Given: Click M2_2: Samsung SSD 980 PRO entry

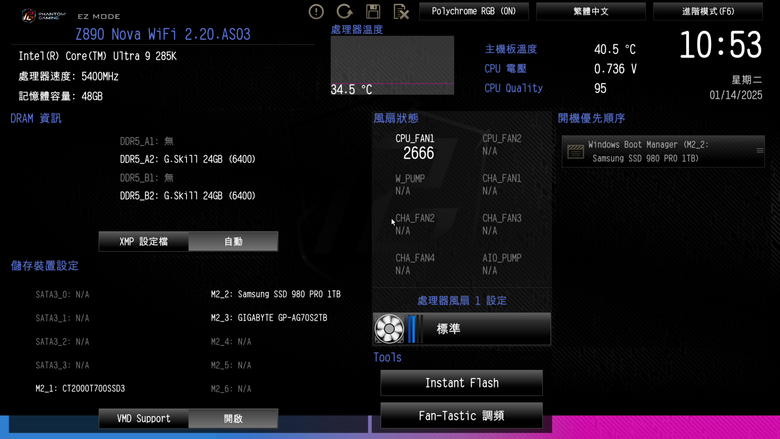Looking at the screenshot, I should [276, 294].
